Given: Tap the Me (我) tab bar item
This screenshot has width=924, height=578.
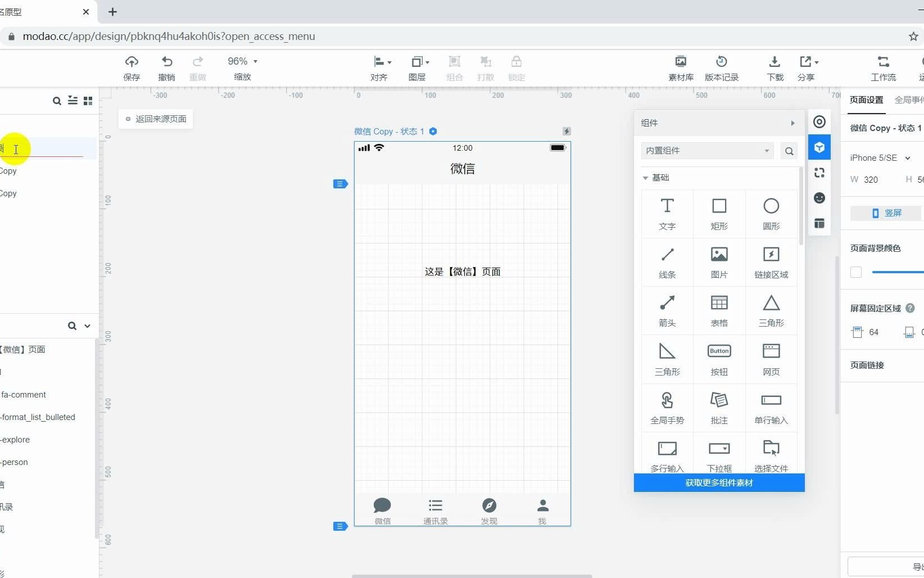Looking at the screenshot, I should coord(542,511).
